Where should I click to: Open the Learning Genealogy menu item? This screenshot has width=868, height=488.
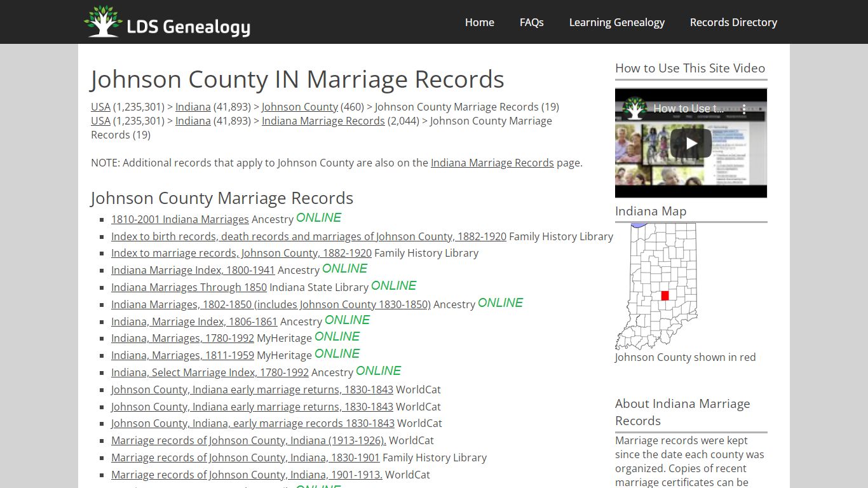616,22
